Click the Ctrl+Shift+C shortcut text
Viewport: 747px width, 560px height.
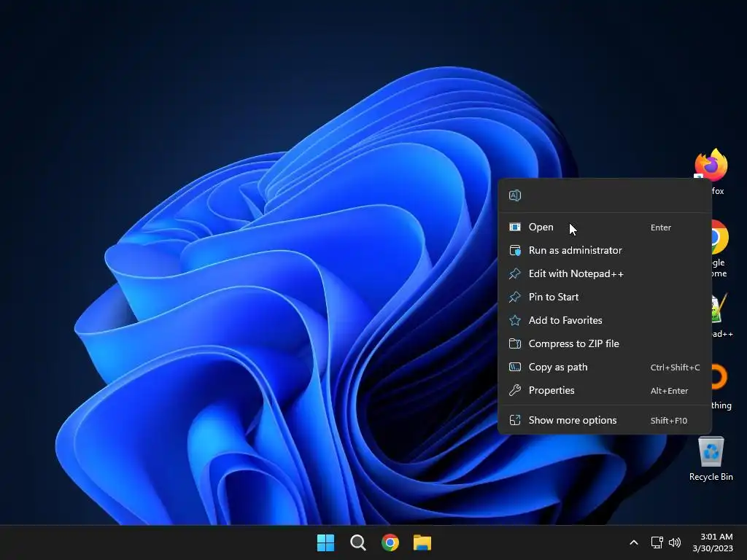click(675, 367)
